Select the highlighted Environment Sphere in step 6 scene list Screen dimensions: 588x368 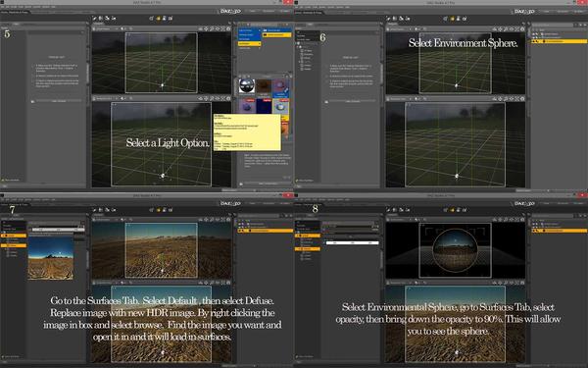pos(560,41)
